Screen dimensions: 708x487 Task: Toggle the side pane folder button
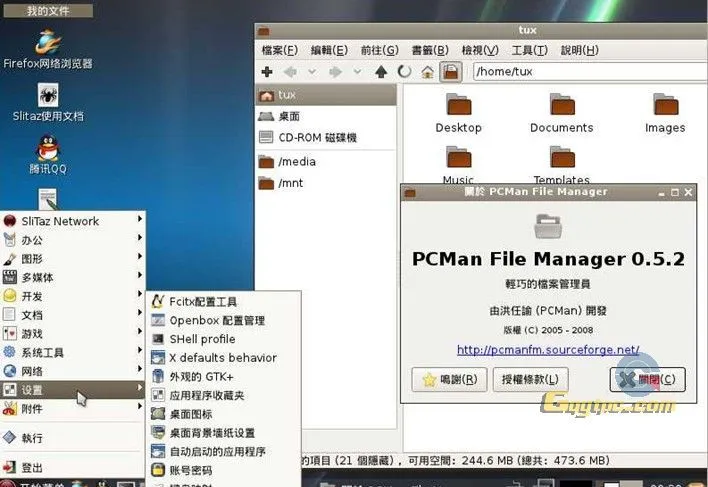coord(451,72)
